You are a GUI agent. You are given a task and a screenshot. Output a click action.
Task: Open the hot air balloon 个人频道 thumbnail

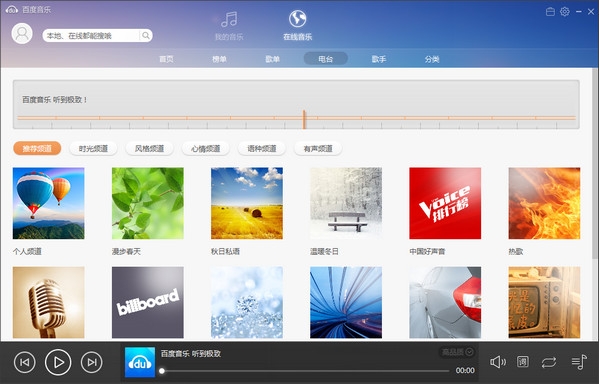click(x=49, y=203)
